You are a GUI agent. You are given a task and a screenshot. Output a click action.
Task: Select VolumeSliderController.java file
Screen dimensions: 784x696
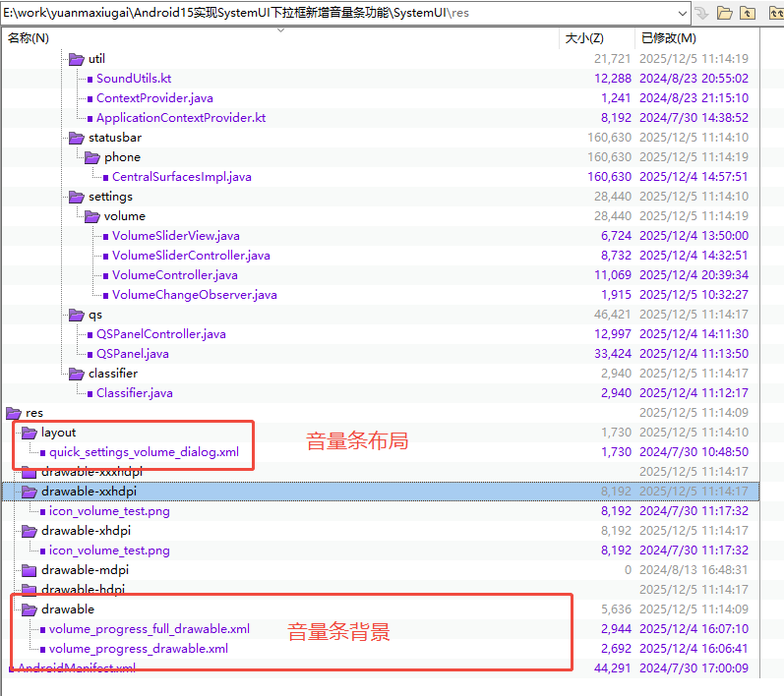pos(191,256)
